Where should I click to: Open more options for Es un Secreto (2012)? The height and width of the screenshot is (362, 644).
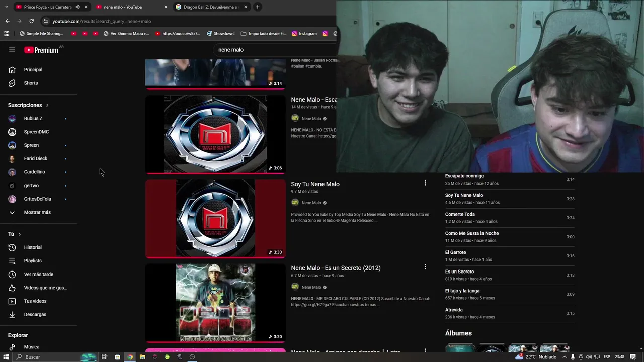(425, 267)
